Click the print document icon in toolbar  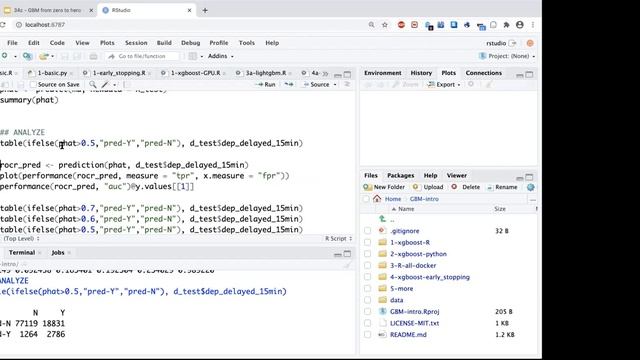[x=93, y=56]
